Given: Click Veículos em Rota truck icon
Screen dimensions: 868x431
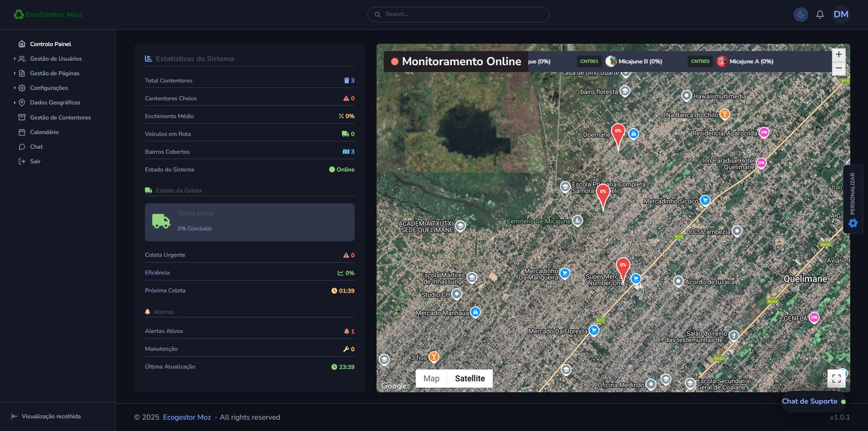Looking at the screenshot, I should pyautogui.click(x=345, y=134).
